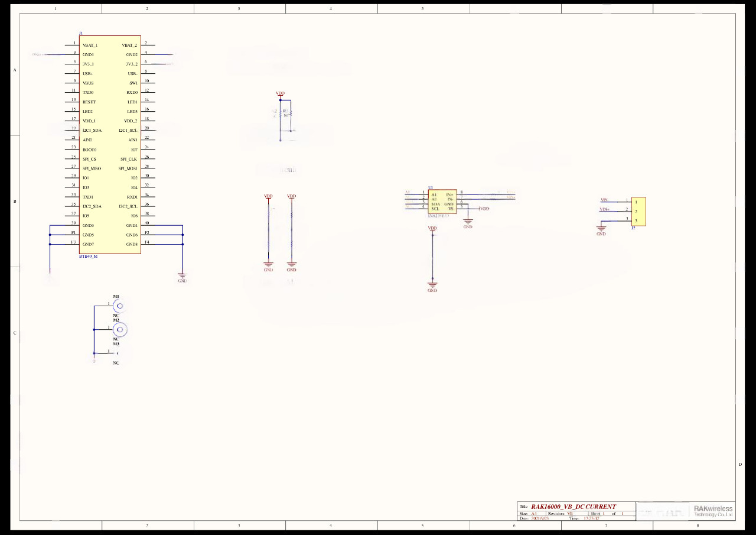Viewport: 756px width, 535px height.
Task: Select the J2 three-pin connector body
Action: [x=638, y=211]
